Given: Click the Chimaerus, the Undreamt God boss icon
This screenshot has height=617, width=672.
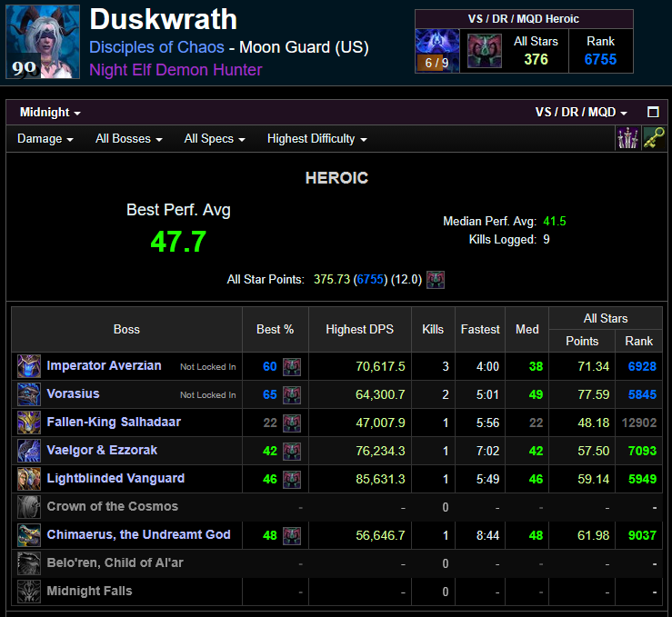Looking at the screenshot, I should pos(29,535).
